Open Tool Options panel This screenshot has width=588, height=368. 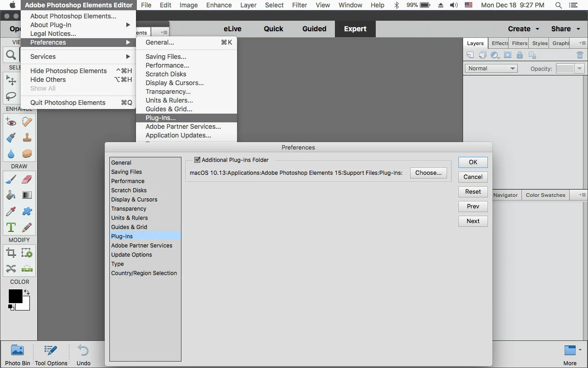point(51,355)
